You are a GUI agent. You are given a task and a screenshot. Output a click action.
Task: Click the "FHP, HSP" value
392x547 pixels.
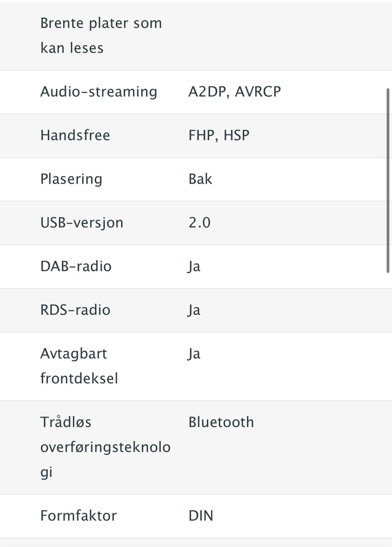219,136
